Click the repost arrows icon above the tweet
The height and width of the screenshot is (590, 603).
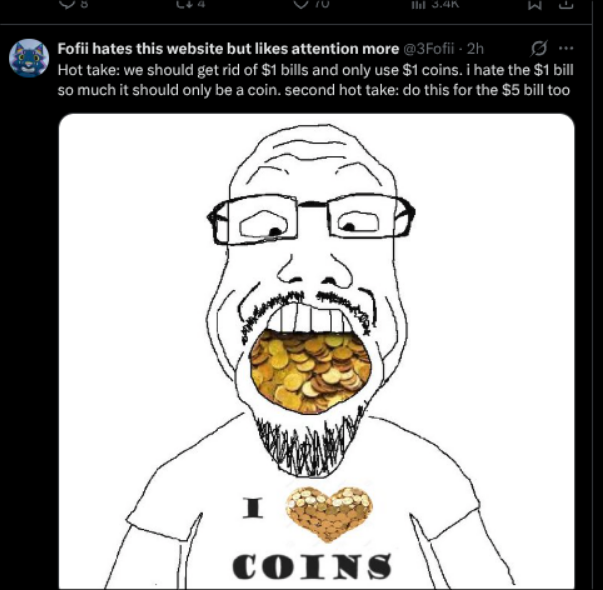184,4
